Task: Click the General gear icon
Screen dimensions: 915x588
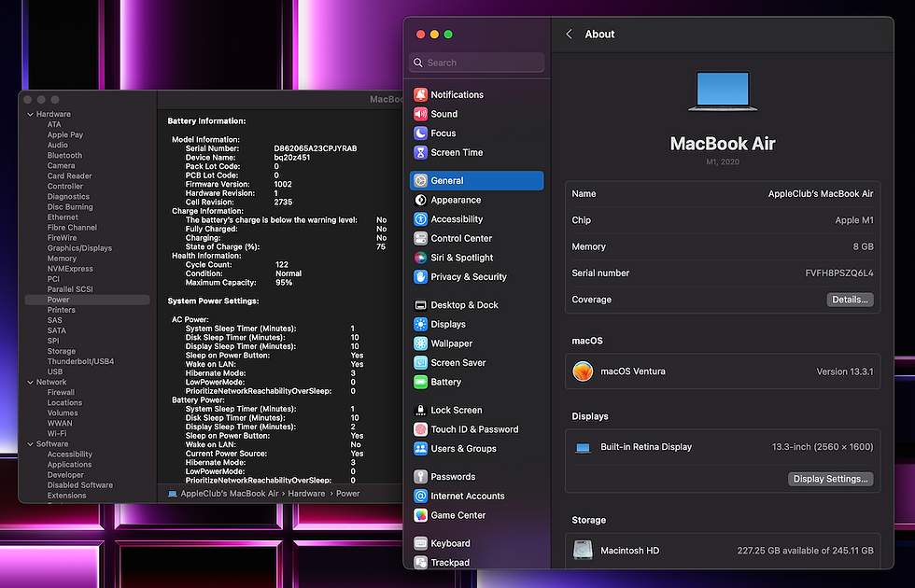Action: point(420,181)
